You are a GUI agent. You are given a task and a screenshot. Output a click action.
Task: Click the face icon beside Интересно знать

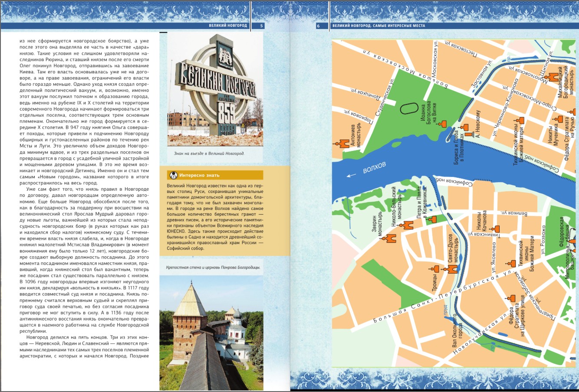coord(173,176)
